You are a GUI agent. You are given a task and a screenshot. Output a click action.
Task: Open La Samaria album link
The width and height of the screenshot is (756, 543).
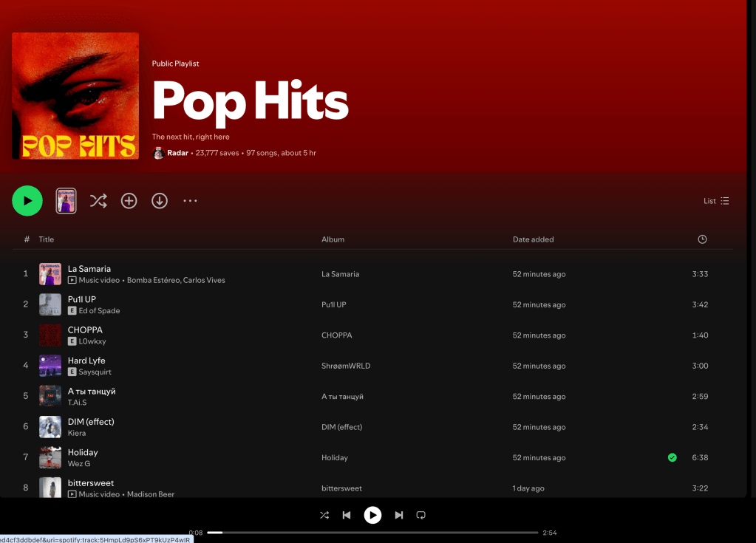coord(341,274)
